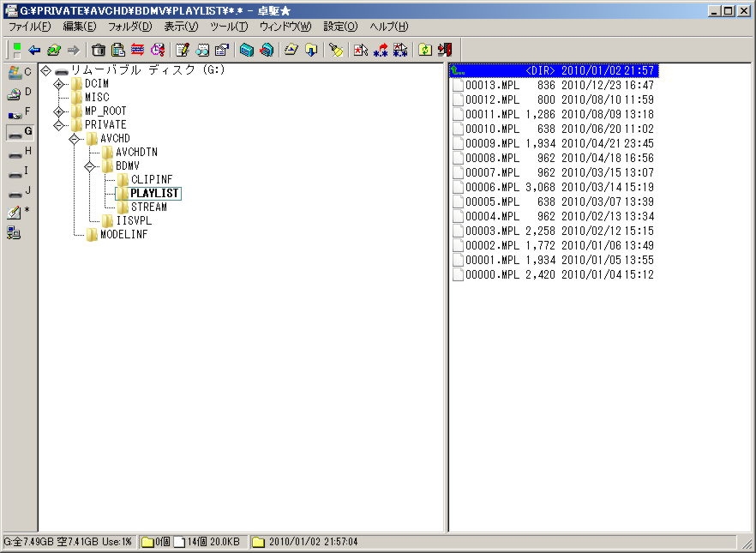
Task: Click the blue back arrow toolbar icon
Action: (x=34, y=50)
